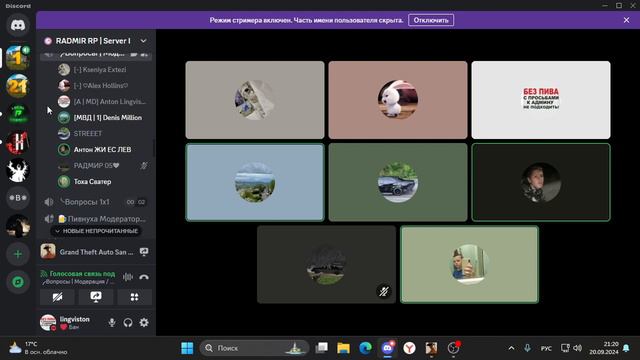Image resolution: width=640 pixels, height=360 pixels.
Task: Open Discord home direct messages
Action: click(18, 25)
